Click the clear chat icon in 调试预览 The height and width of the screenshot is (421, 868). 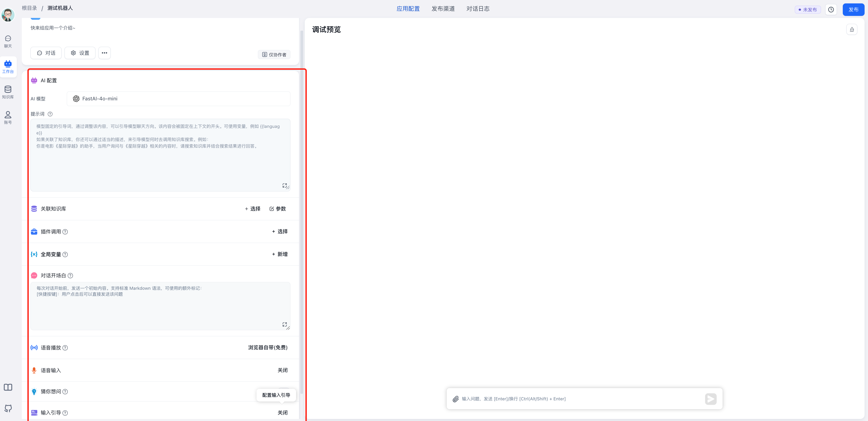(851, 30)
